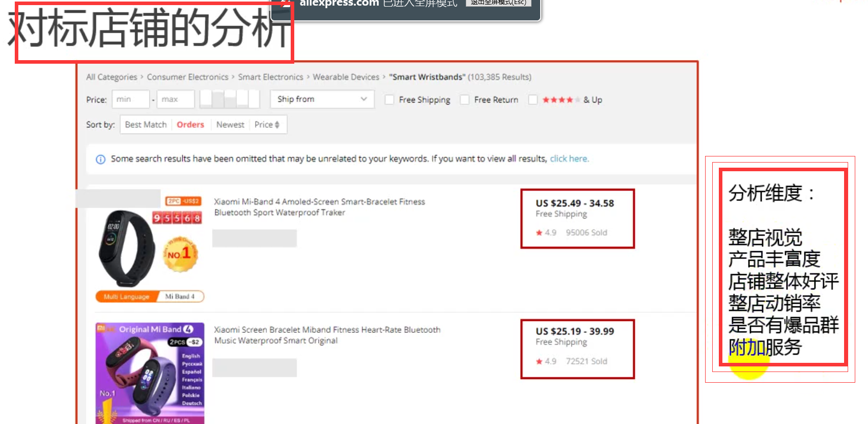Click the '95006 Sold' count
This screenshot has height=424, width=868.
(x=586, y=233)
